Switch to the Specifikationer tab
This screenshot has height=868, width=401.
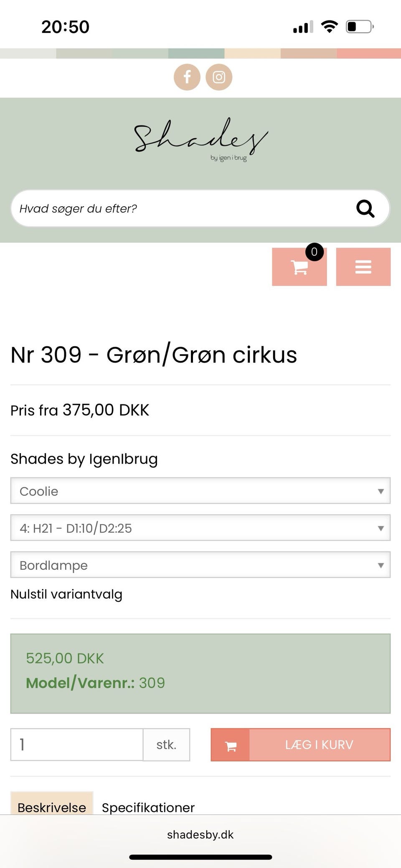click(148, 807)
